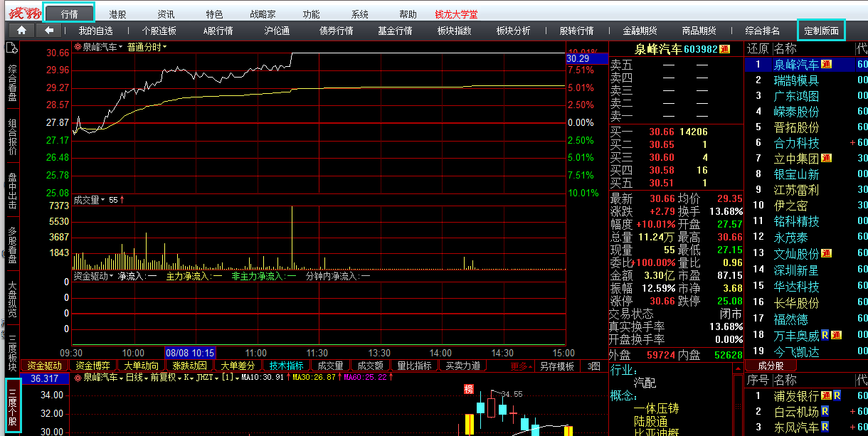Select the 量比指标 tab
The width and height of the screenshot is (868, 436).
(x=414, y=366)
